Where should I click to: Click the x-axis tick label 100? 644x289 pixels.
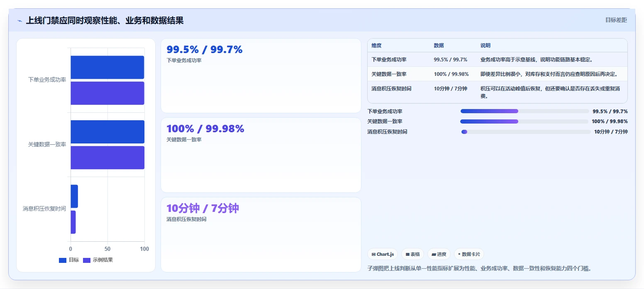point(144,249)
